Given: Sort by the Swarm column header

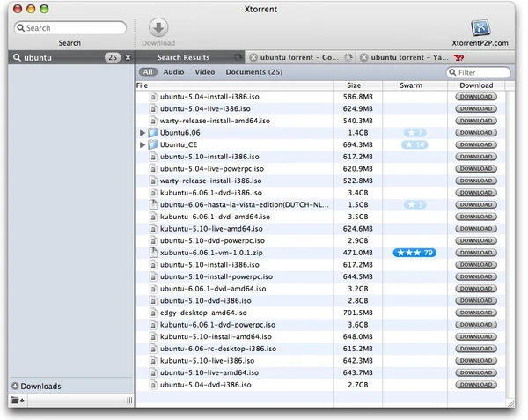Looking at the screenshot, I should point(414,85).
